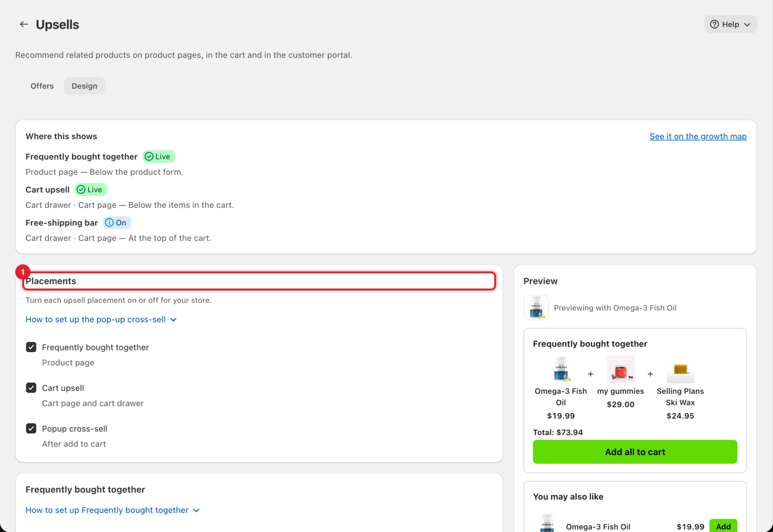
Task: Click the Free-shipping bar label
Action: coord(62,222)
